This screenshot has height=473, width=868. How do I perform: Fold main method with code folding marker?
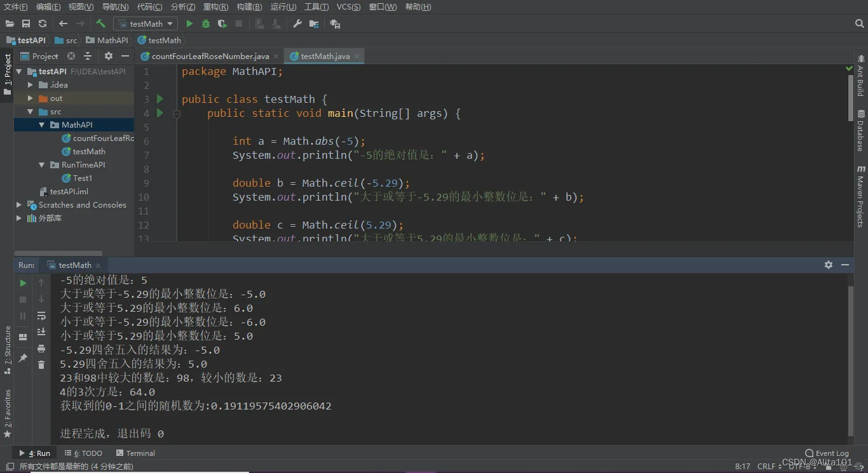pos(177,114)
